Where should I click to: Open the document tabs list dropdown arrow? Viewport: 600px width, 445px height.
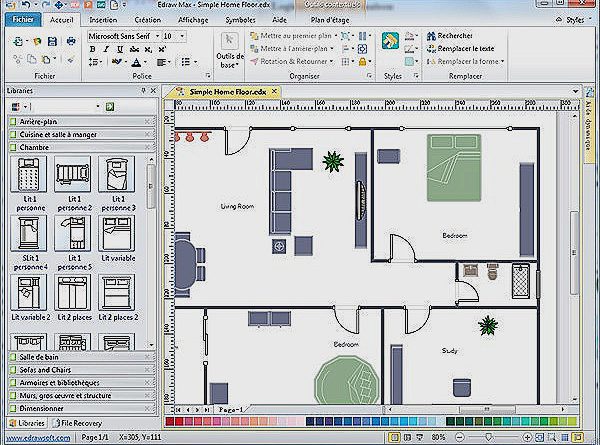coord(575,91)
